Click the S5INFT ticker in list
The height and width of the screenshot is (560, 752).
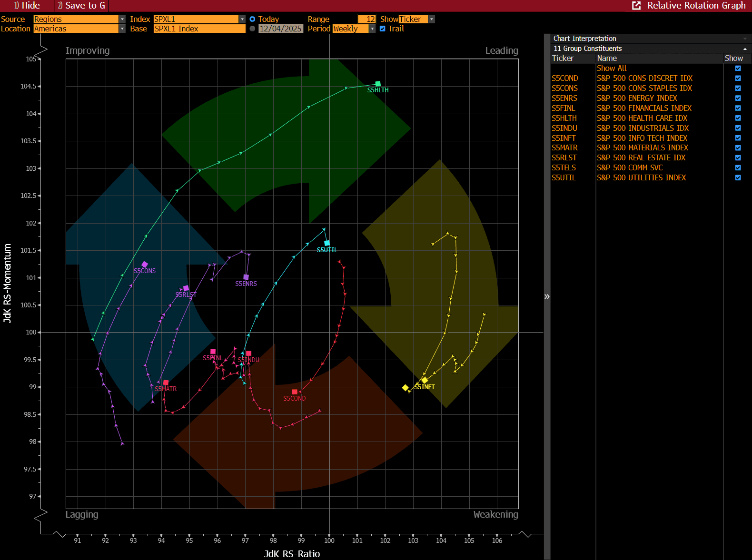click(x=564, y=138)
